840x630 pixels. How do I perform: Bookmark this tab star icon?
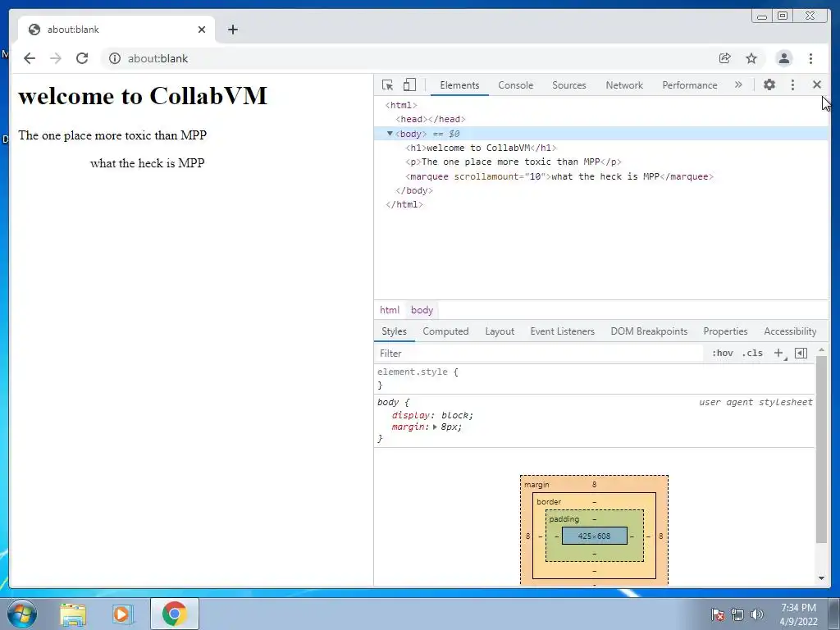751,58
